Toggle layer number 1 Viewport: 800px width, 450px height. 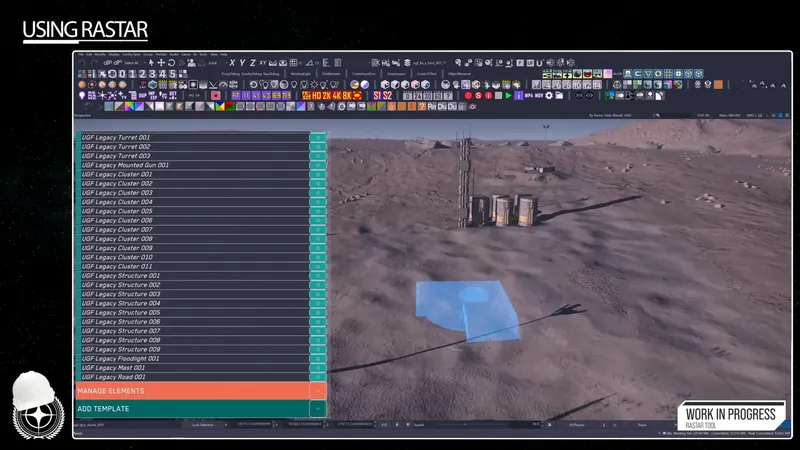coord(132,74)
